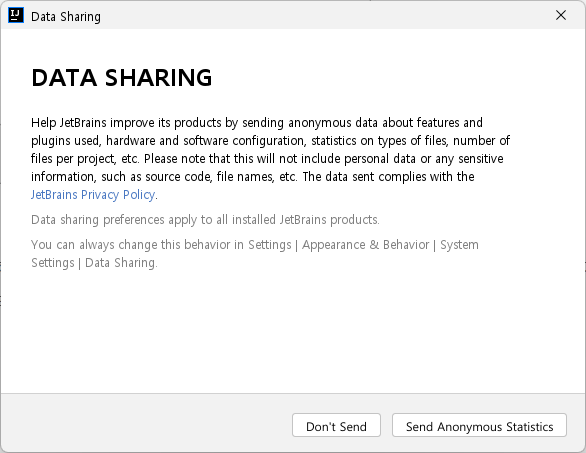This screenshot has width=586, height=453.
Task: Close the Data Sharing dialog with X
Action: (x=561, y=15)
